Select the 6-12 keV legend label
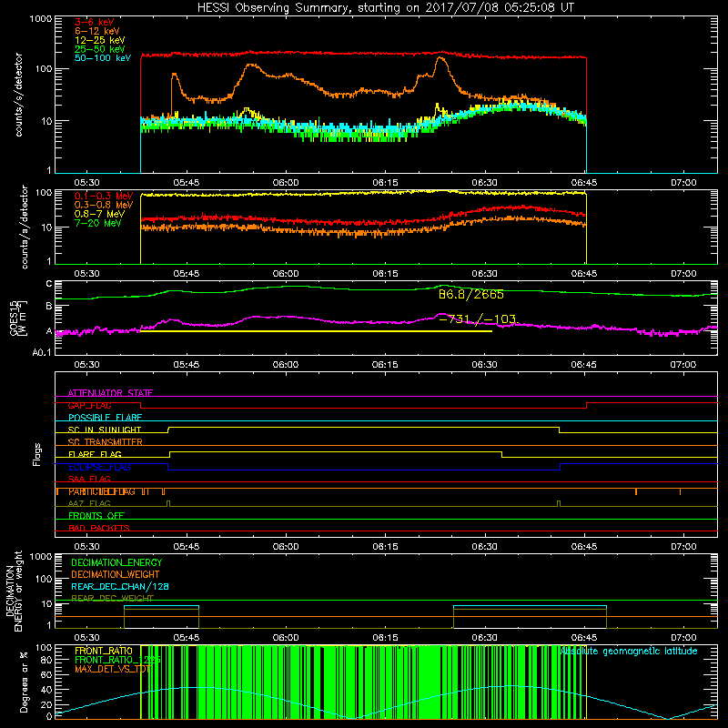This screenshot has width=728, height=728. pos(97,31)
